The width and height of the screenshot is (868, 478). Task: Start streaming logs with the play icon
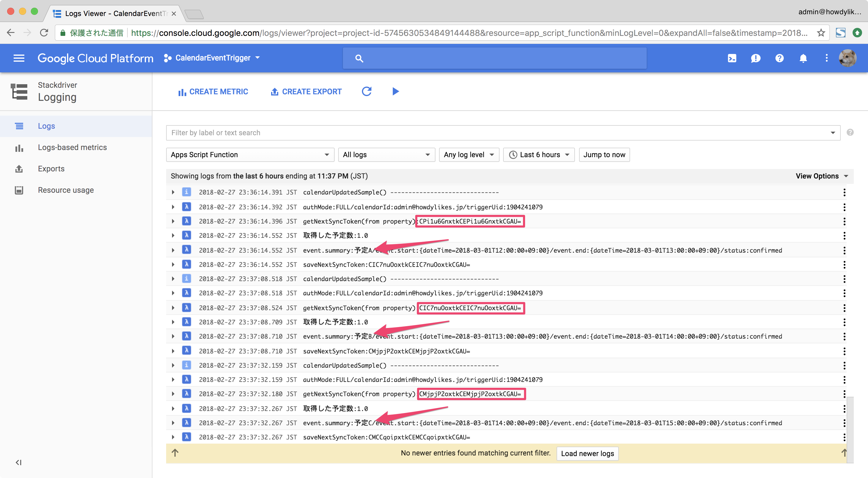(396, 91)
